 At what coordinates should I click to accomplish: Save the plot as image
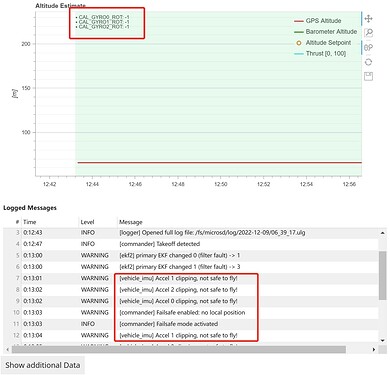(368, 76)
